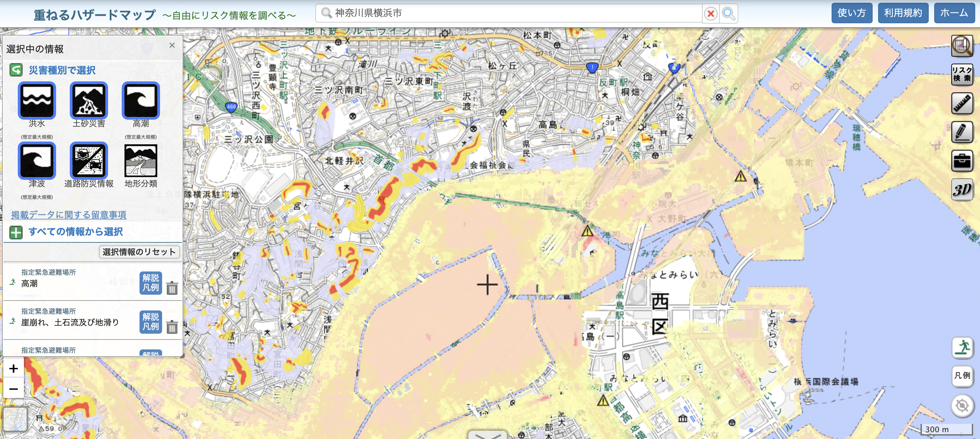Toggle the flood (洪水) hazard layer

coord(37,101)
